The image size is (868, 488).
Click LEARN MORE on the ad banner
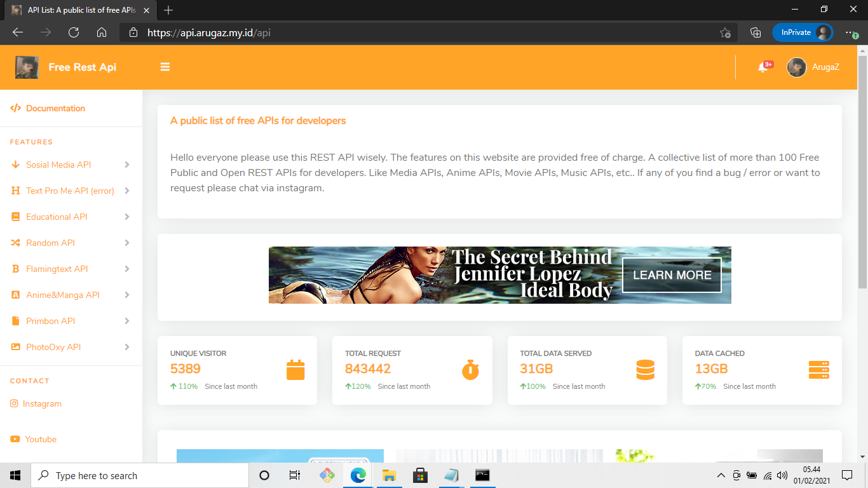[x=672, y=275]
